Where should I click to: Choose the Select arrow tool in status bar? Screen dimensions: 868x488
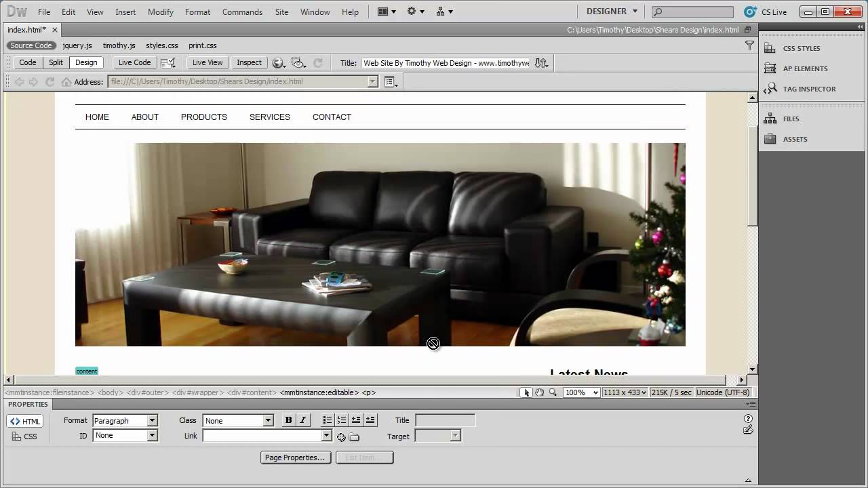526,392
